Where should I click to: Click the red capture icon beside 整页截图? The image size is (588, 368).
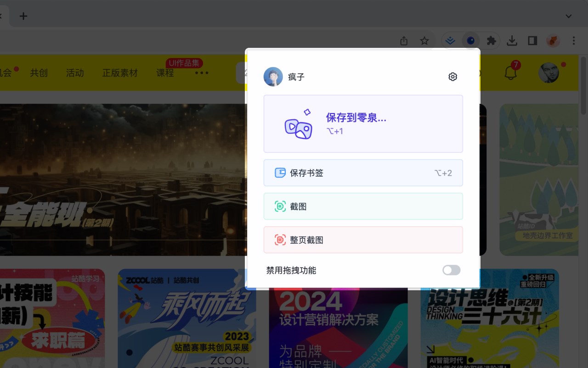pyautogui.click(x=280, y=240)
